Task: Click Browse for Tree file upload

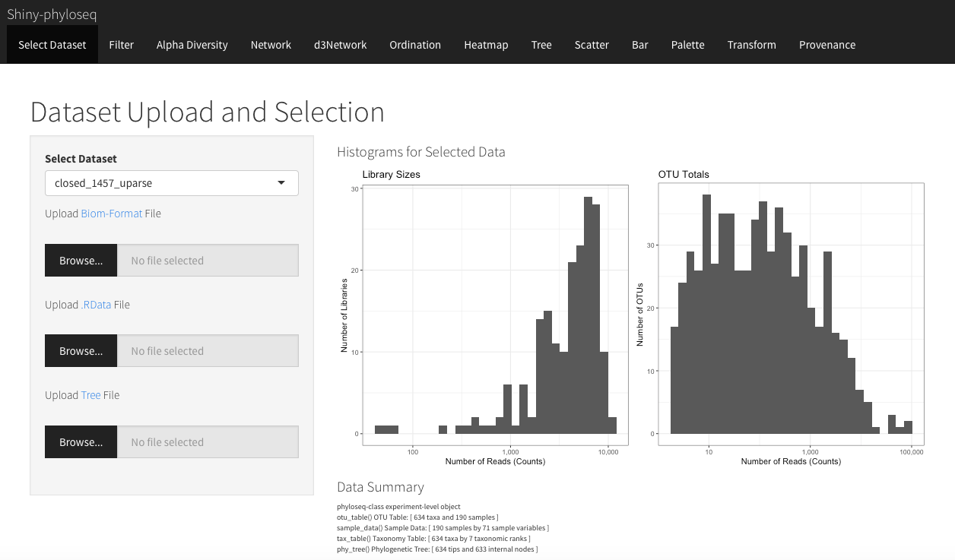Action: [x=81, y=441]
